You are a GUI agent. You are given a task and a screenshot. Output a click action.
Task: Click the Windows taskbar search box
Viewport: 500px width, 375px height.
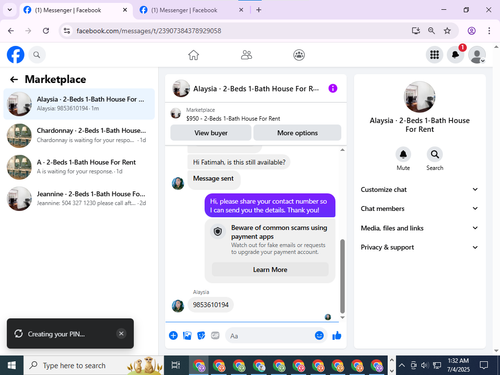(94, 365)
